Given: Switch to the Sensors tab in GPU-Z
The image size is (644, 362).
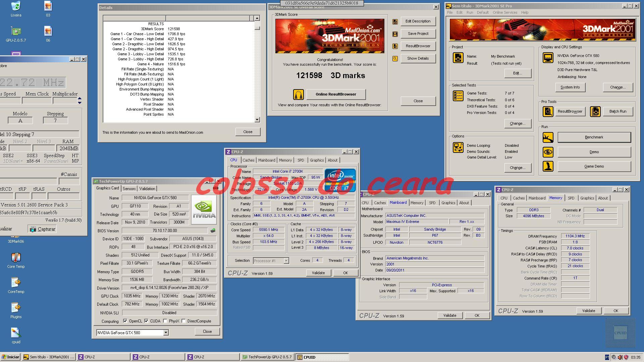Looking at the screenshot, I should [129, 189].
